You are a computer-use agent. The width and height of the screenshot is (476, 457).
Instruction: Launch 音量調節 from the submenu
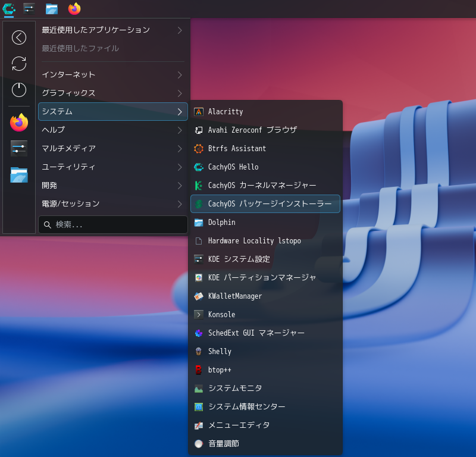point(265,444)
